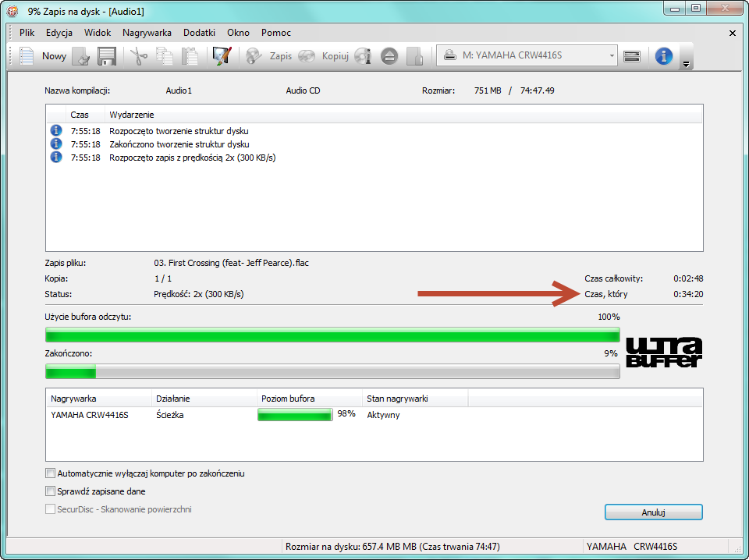749x560 pixels.
Task: Click the New compilation document icon
Action: (27, 56)
